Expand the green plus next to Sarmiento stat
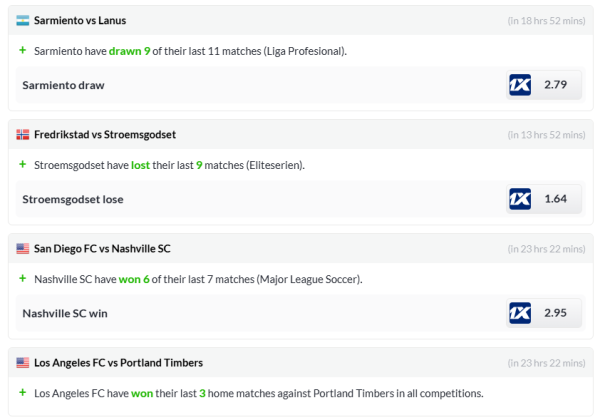This screenshot has height=420, width=600. click(22, 50)
